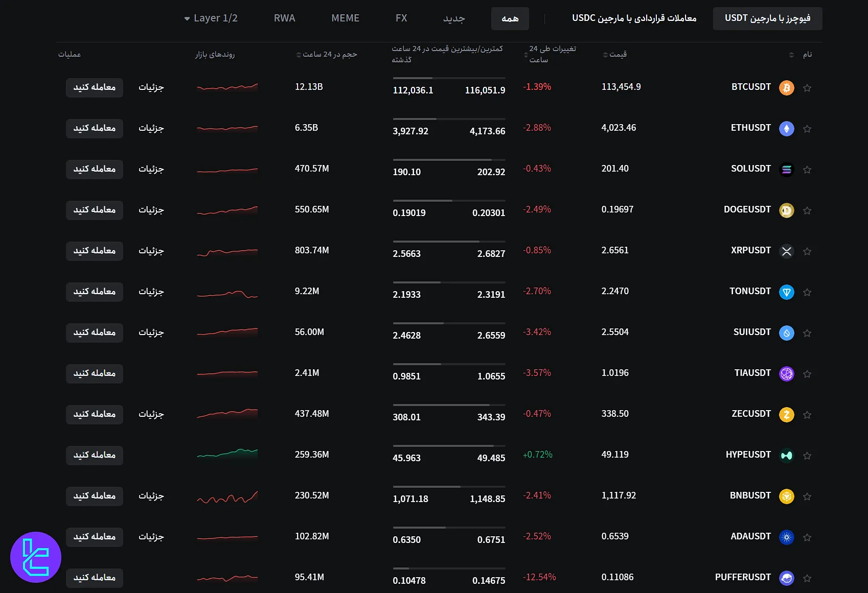Click the XRP icon next to XRPUSDT
The width and height of the screenshot is (868, 593).
(x=786, y=251)
